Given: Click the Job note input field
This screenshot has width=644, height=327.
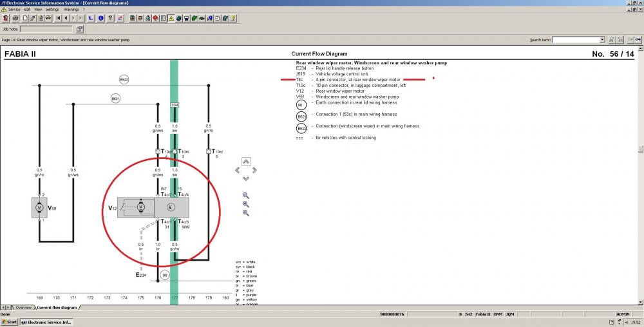Looking at the screenshot, I should (46, 29).
